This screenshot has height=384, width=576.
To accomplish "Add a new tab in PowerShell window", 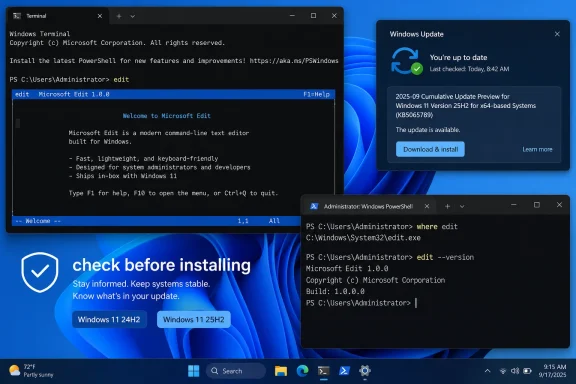I will click(x=447, y=207).
